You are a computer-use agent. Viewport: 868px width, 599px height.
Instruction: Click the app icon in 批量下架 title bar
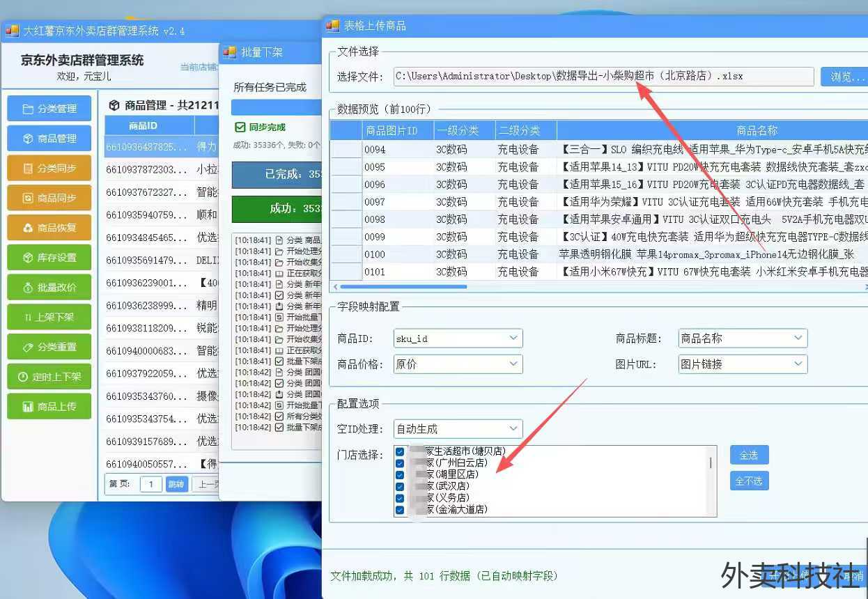[230, 52]
